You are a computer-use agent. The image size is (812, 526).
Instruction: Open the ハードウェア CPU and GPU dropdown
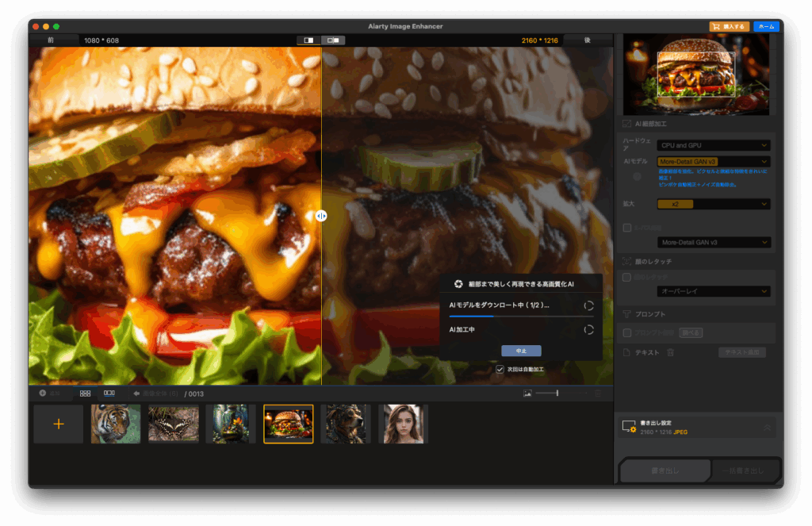[x=714, y=145]
